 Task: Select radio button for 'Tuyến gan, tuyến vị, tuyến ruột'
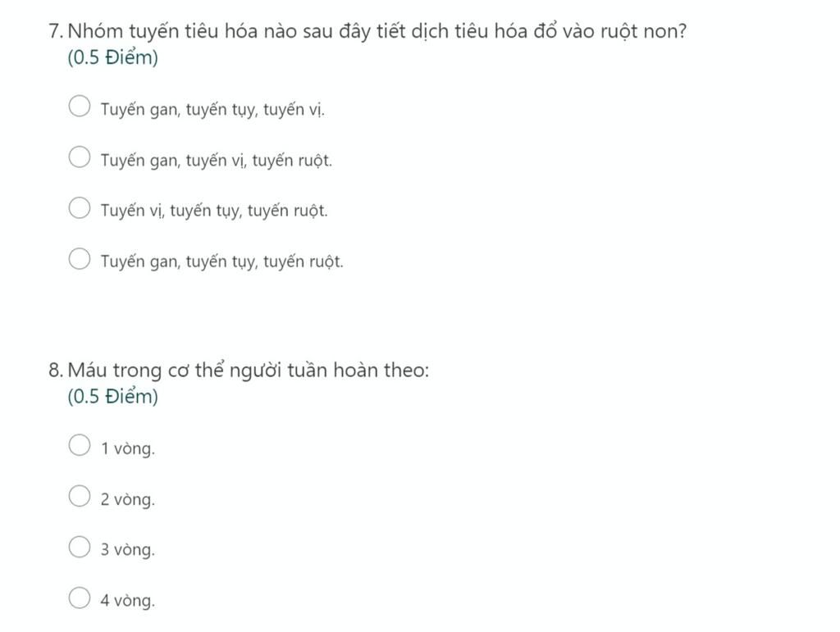(x=80, y=157)
